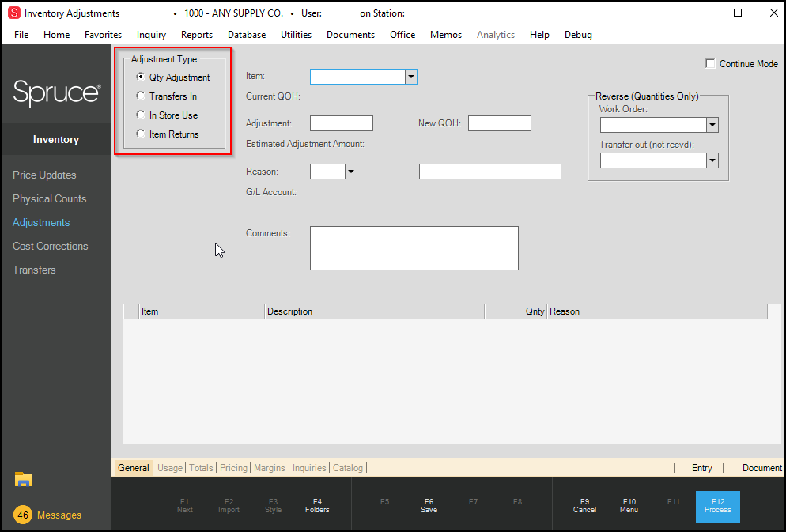786x532 pixels.
Task: Click the Comments text box
Action: coord(414,248)
